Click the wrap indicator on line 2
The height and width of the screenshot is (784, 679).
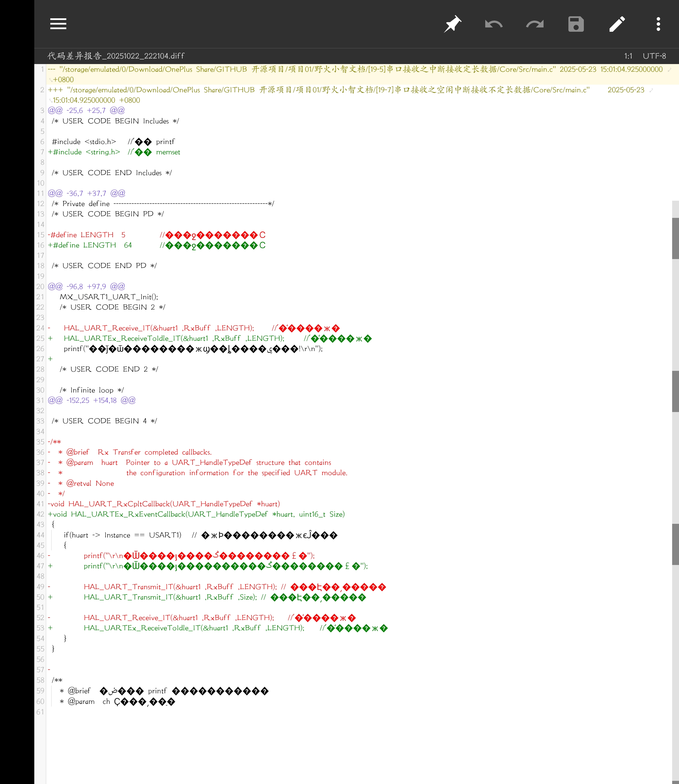[x=651, y=90]
